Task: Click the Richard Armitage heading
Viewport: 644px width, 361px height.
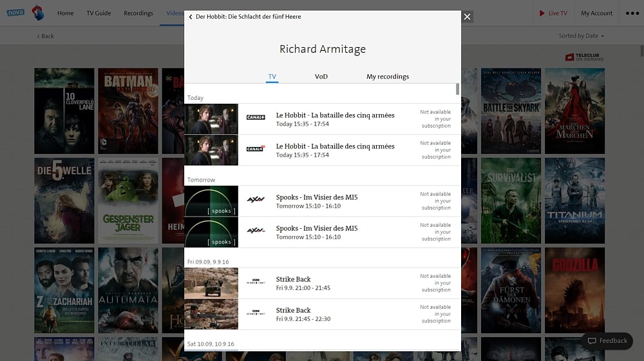Action: 323,49
